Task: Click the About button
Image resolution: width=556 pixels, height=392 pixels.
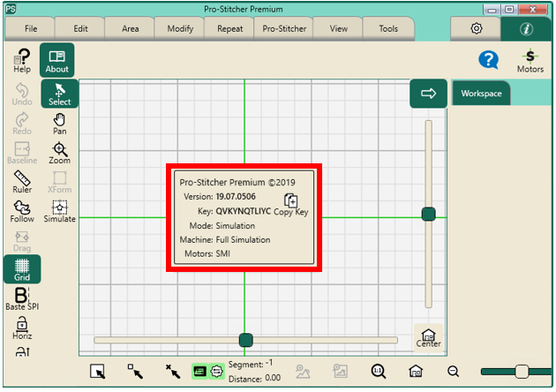Action: point(56,60)
